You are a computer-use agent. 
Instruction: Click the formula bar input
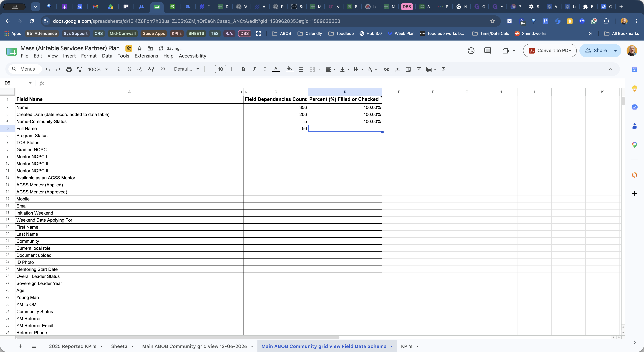point(333,83)
